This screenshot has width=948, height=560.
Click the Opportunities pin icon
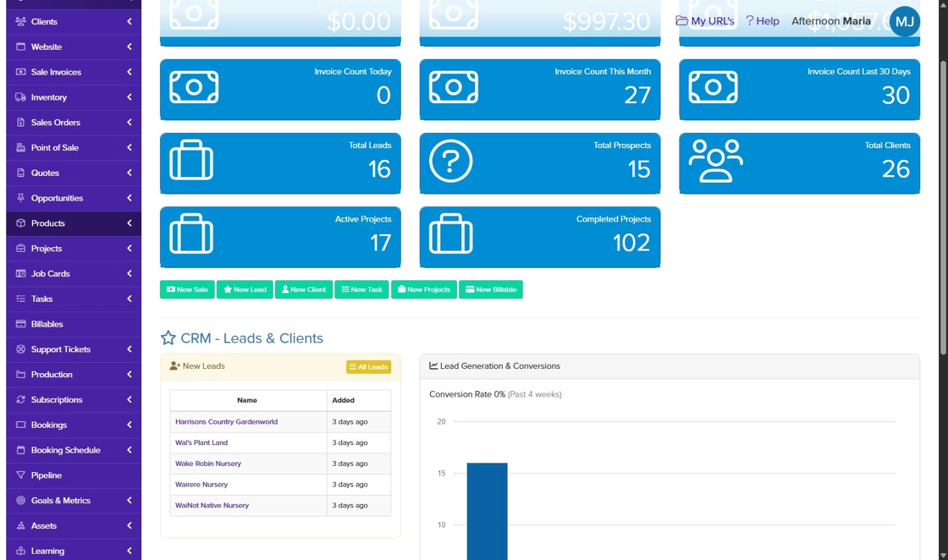pyautogui.click(x=20, y=198)
